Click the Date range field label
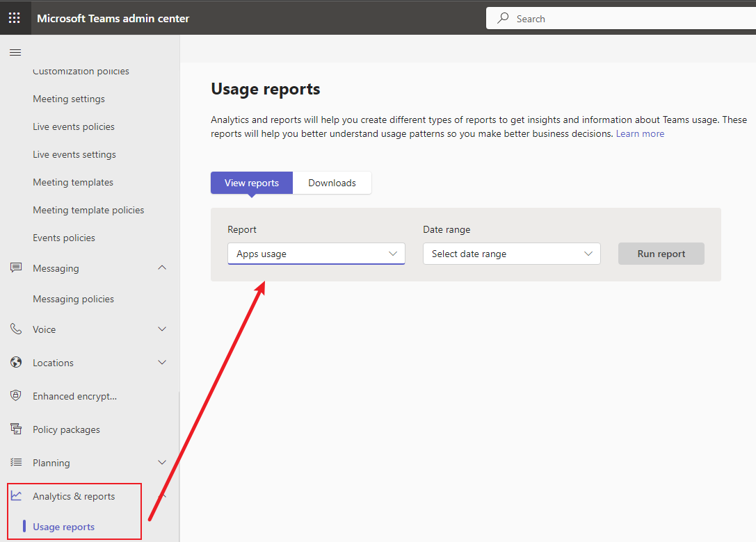The width and height of the screenshot is (756, 542). [447, 230]
